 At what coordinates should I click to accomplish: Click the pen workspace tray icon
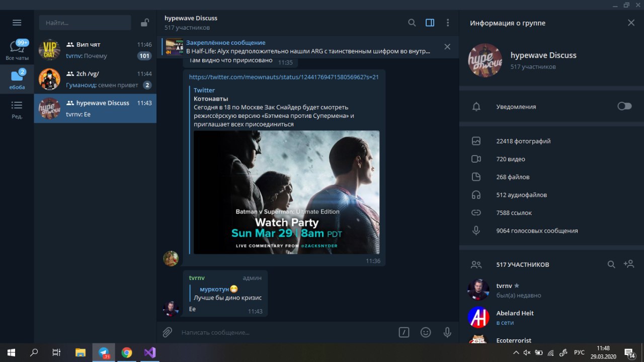(563, 352)
